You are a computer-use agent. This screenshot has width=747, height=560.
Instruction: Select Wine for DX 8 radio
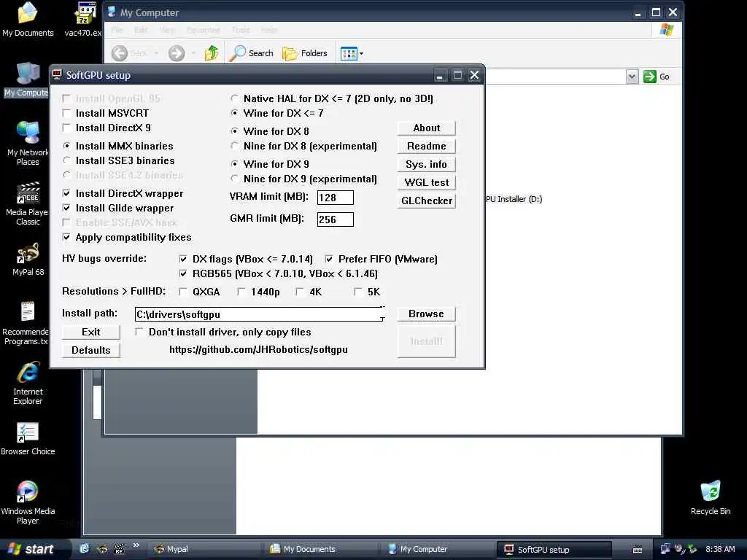(x=234, y=131)
